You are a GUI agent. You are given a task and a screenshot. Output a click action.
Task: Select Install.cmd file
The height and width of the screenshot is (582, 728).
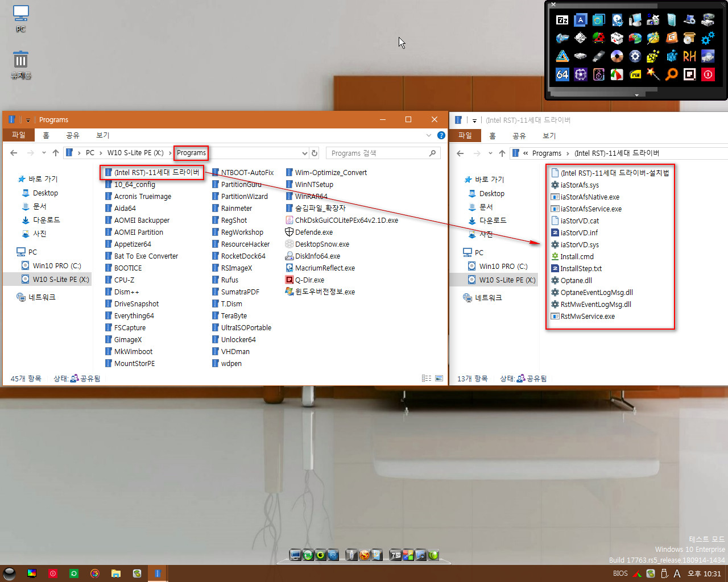pos(572,256)
